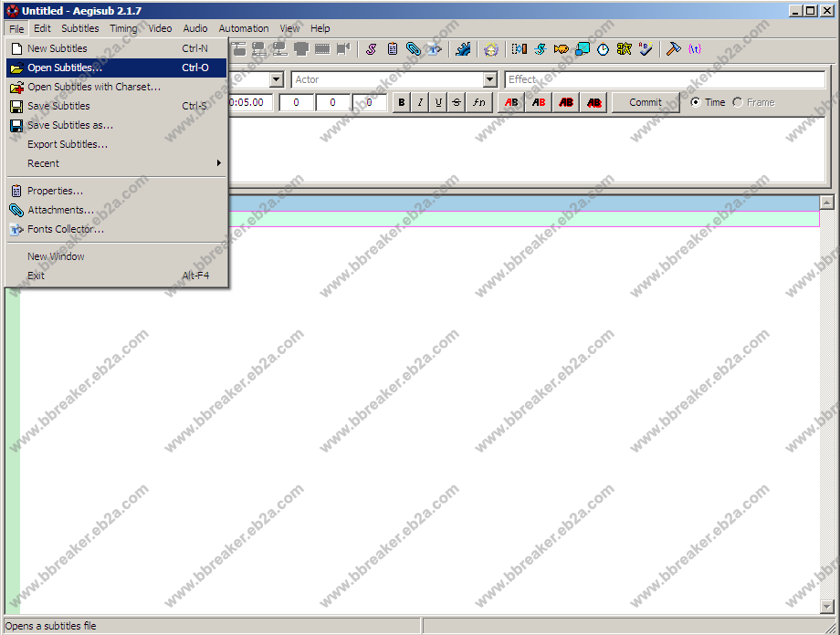
Task: Open the Options hammer icon
Action: (x=673, y=49)
